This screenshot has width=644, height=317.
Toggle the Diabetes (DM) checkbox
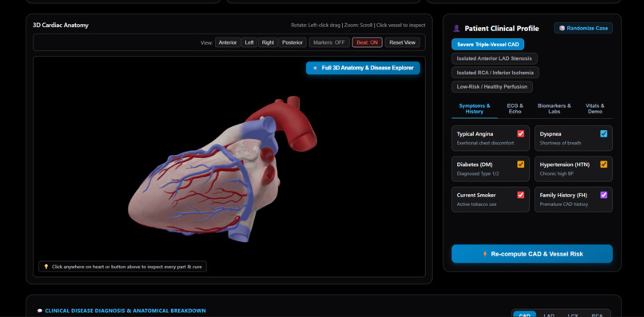click(521, 164)
